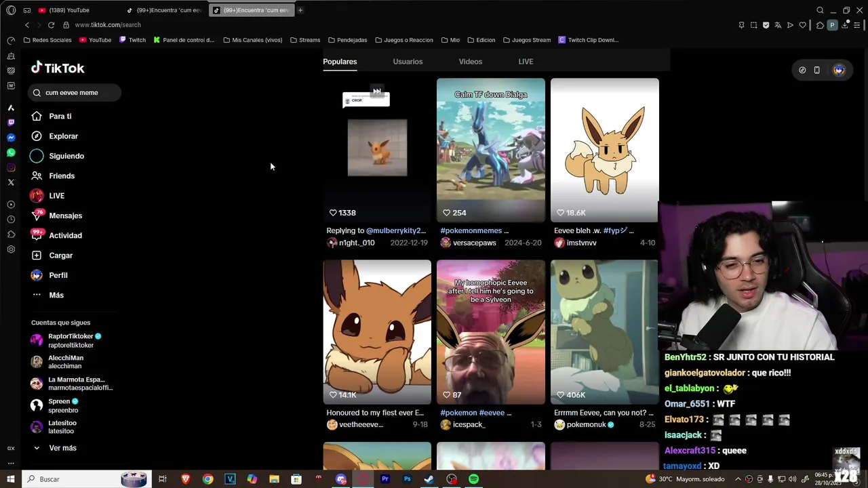This screenshot has height=488, width=868.
Task: Add page to favorites with heart icon
Action: tap(802, 25)
